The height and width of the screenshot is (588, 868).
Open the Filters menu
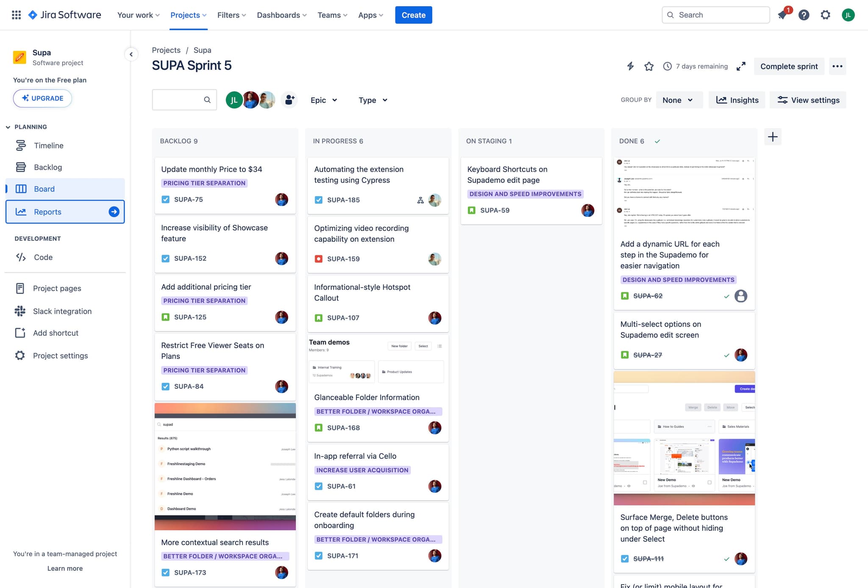click(231, 15)
